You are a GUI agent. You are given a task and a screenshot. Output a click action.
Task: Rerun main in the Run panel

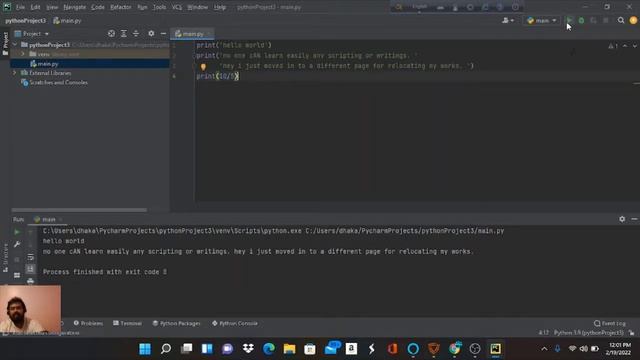click(17, 232)
